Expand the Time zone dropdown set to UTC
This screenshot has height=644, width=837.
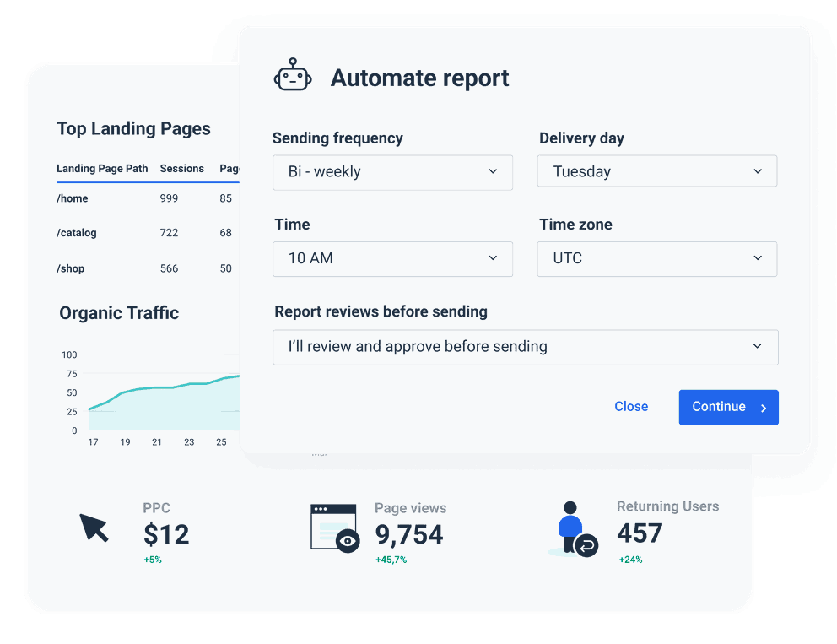coord(657,258)
